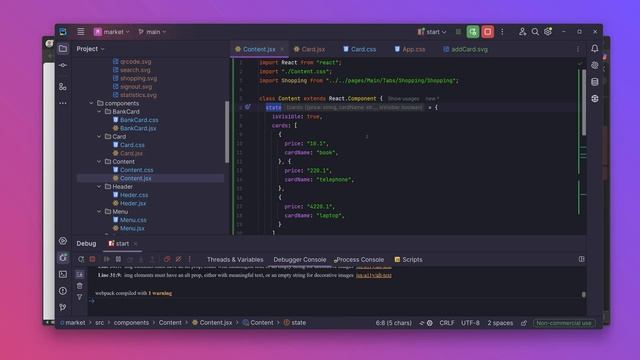Open the Commit tool window icon
This screenshot has width=640, height=360.
(x=63, y=65)
